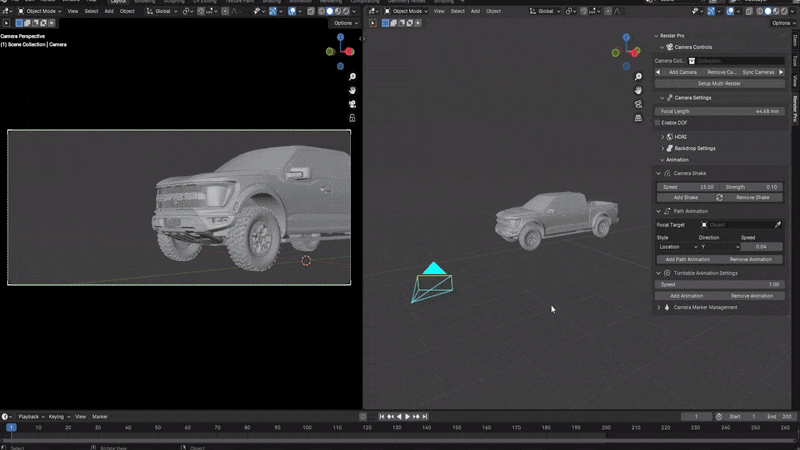Open the Style dropdown set to Location
This screenshot has height=450, width=800.
coord(676,247)
